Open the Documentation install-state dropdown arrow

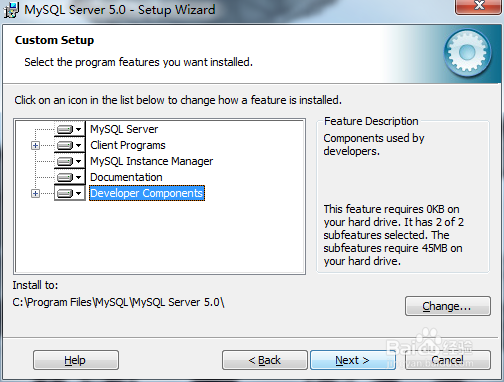[x=79, y=177]
